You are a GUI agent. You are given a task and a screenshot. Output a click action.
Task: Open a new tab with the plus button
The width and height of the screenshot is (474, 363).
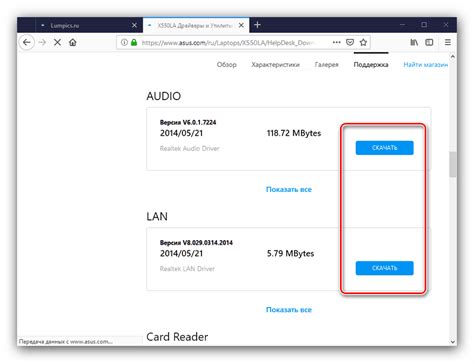pyautogui.click(x=257, y=25)
